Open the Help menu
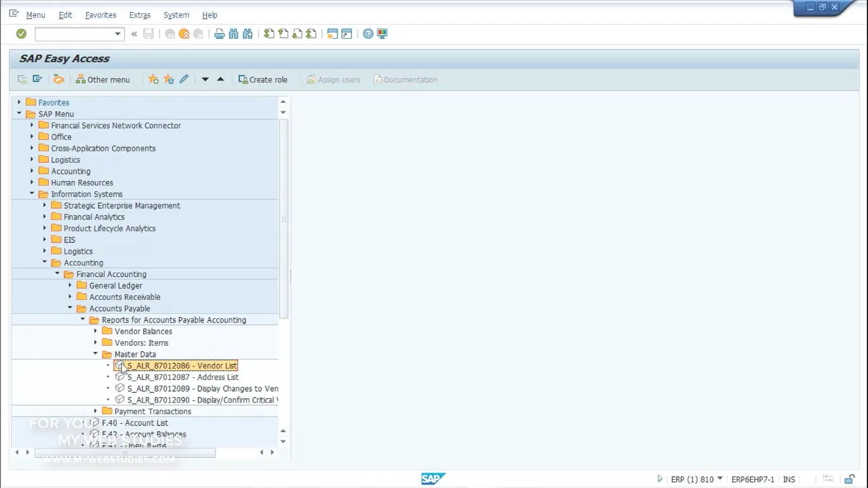The image size is (868, 488). [x=210, y=15]
